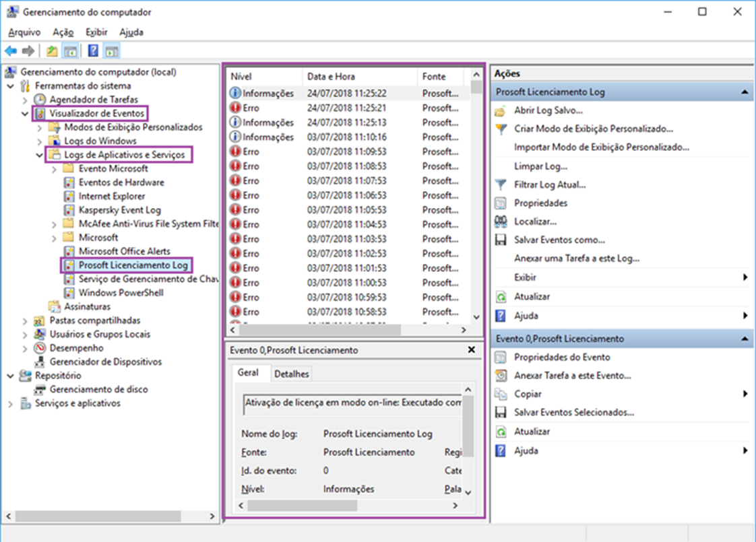Click the Criar Modo de Exibição funnel icon
The image size is (756, 542).
click(x=501, y=129)
